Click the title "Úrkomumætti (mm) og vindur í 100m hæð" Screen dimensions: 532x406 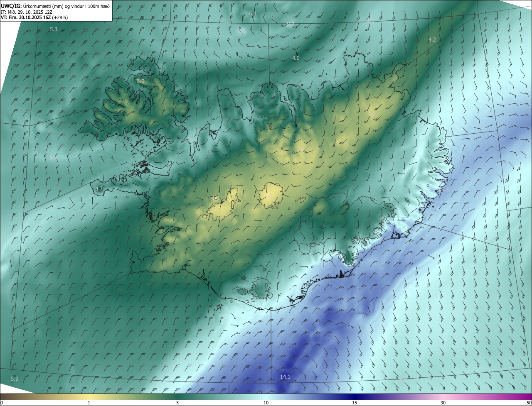(66, 6)
